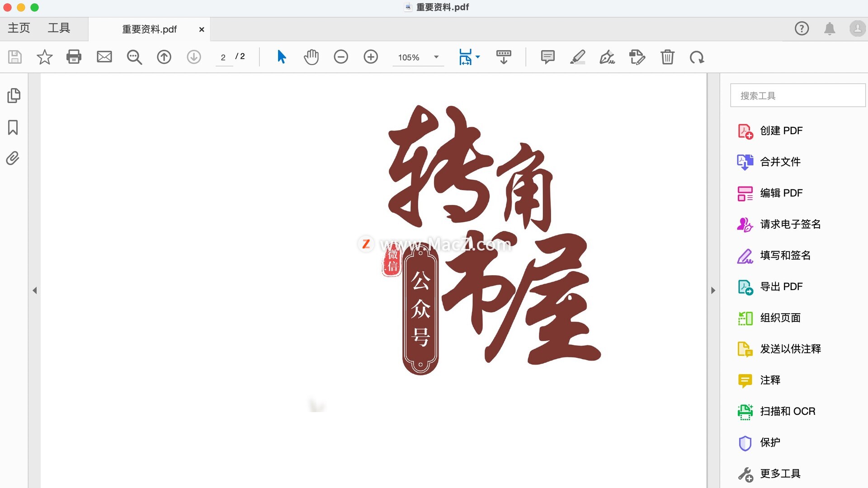Open the scrolling mode keyboard icon
The height and width of the screenshot is (488, 868).
coord(504,57)
